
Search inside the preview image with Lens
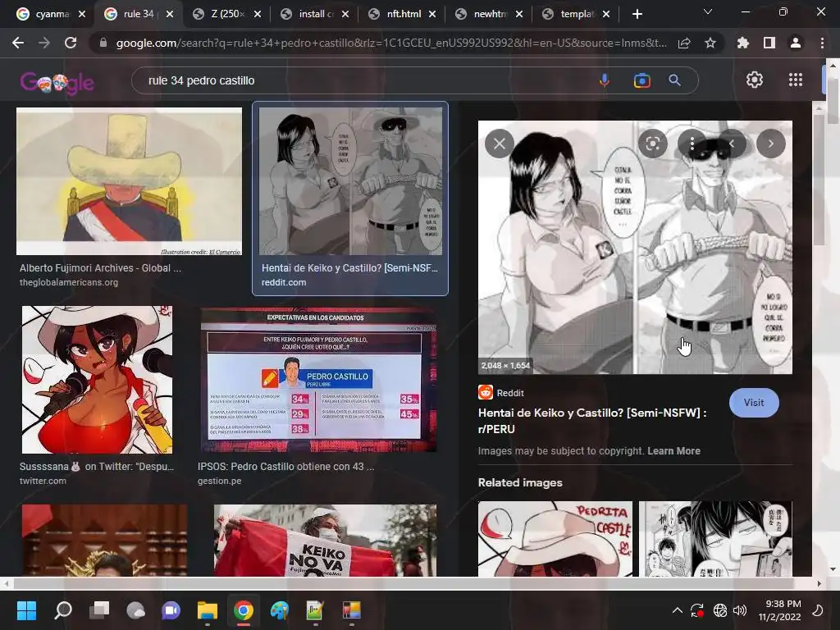[652, 144]
